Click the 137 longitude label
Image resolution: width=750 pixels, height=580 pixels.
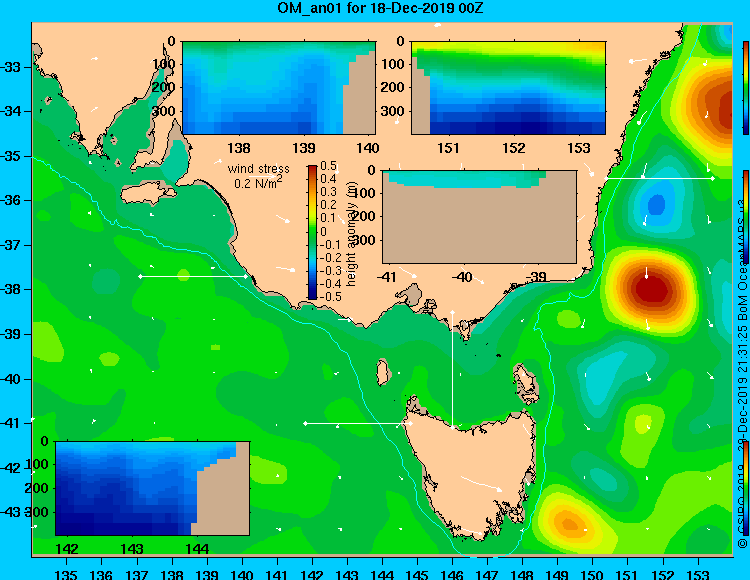(136, 574)
